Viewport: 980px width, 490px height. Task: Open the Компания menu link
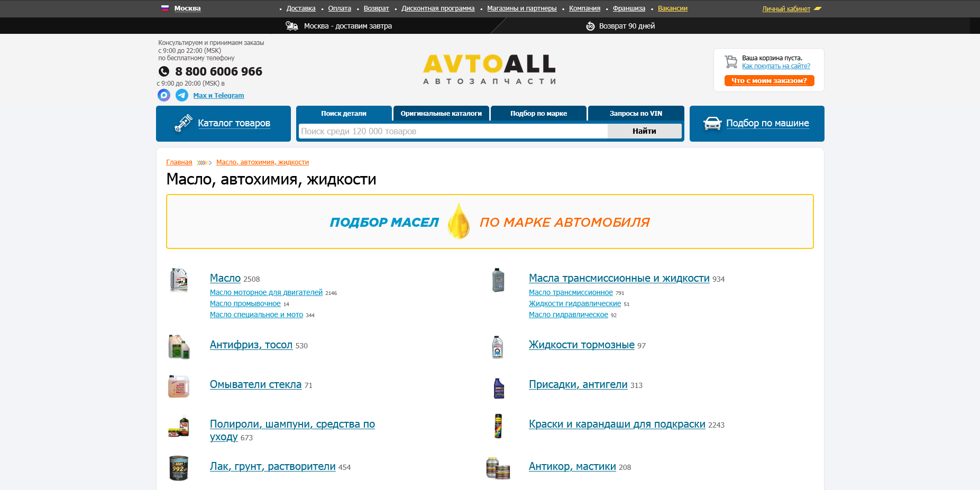tap(584, 8)
